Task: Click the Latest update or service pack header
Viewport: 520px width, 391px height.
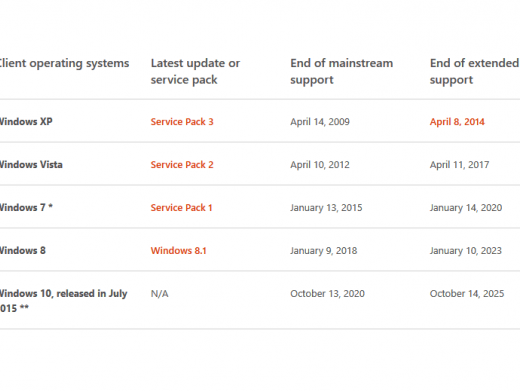Action: [195, 72]
